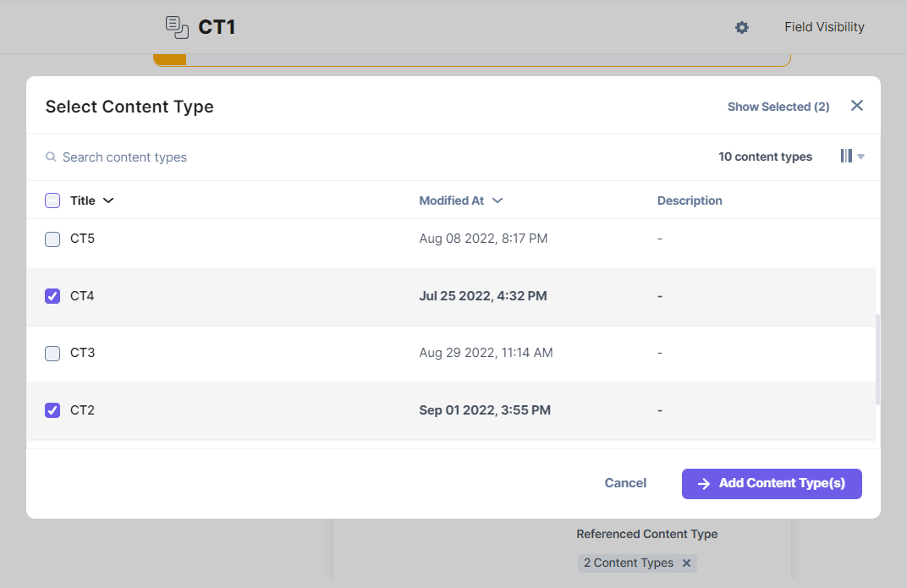The width and height of the screenshot is (907, 588).
Task: Uncheck the CT4 checkbox
Action: 52,296
